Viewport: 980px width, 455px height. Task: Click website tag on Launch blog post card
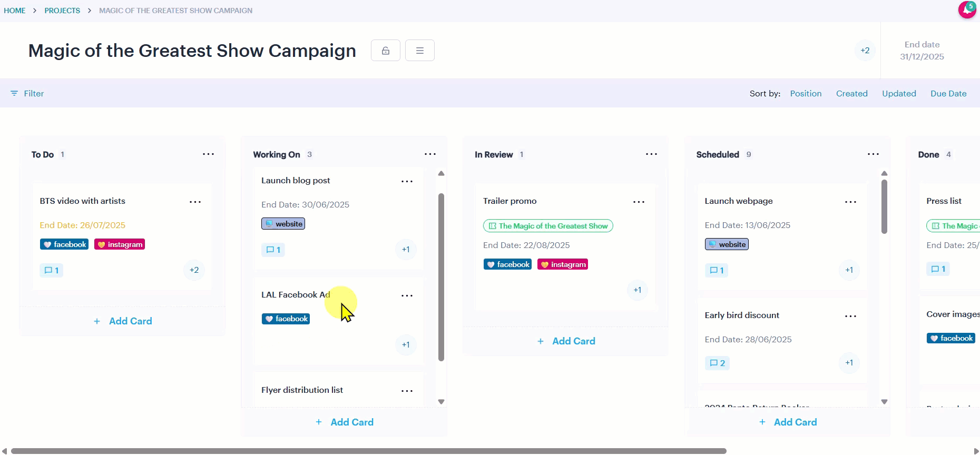pos(283,224)
